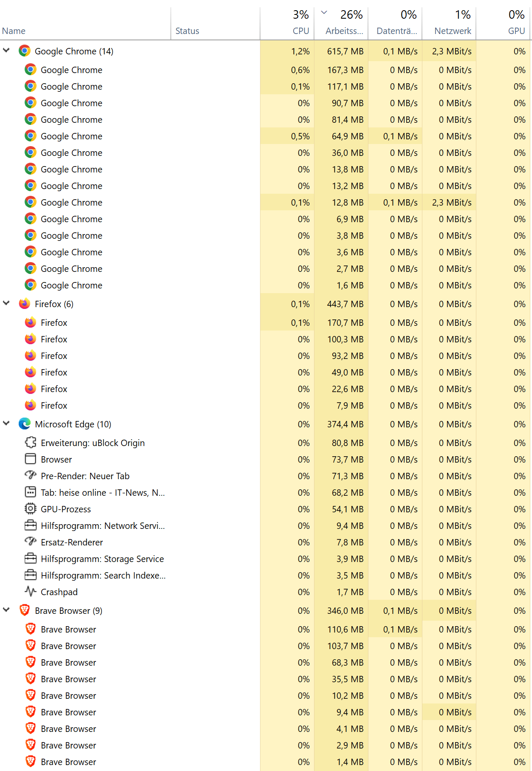
Task: Click the Network Service briefcase icon
Action: (x=31, y=525)
